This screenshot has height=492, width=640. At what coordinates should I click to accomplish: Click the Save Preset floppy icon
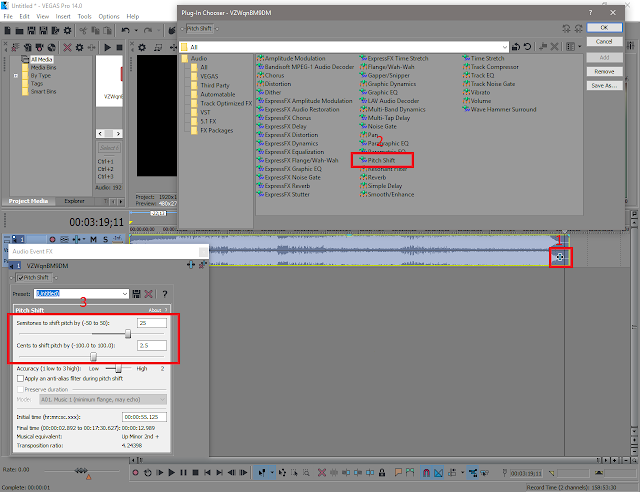coord(136,294)
